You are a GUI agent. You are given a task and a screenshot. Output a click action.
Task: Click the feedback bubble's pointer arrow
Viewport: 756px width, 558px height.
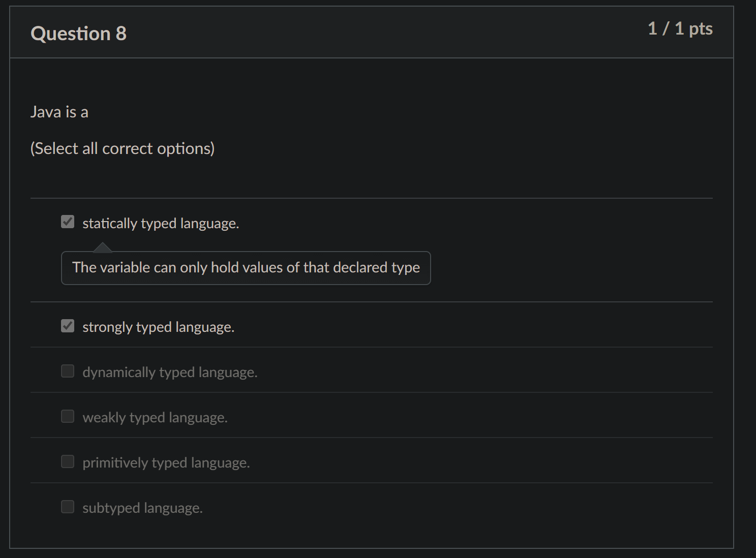102,247
